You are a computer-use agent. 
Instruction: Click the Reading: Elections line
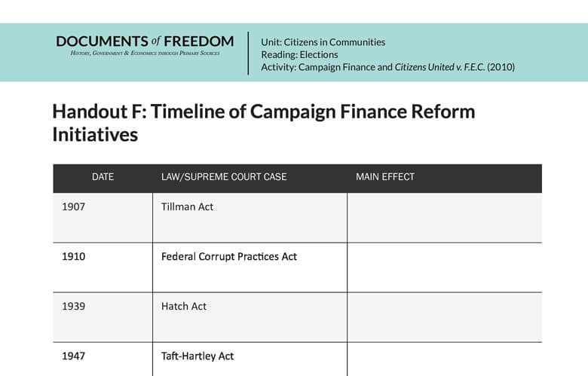pyautogui.click(x=299, y=55)
